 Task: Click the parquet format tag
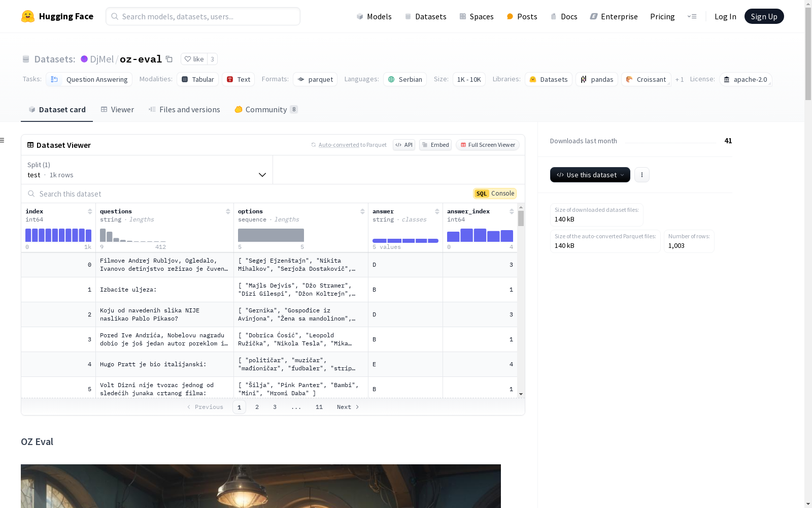click(x=315, y=79)
